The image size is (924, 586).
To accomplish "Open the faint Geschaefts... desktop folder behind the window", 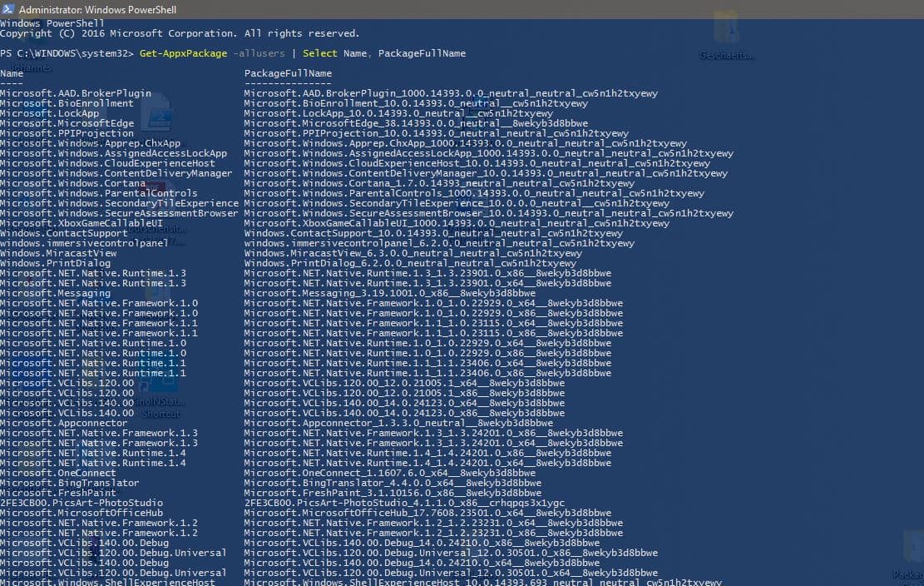I will 726,35.
